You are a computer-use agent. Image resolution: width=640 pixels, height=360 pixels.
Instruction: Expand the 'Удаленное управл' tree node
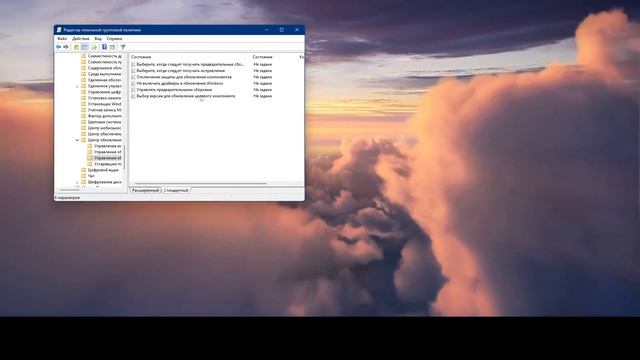(77, 86)
